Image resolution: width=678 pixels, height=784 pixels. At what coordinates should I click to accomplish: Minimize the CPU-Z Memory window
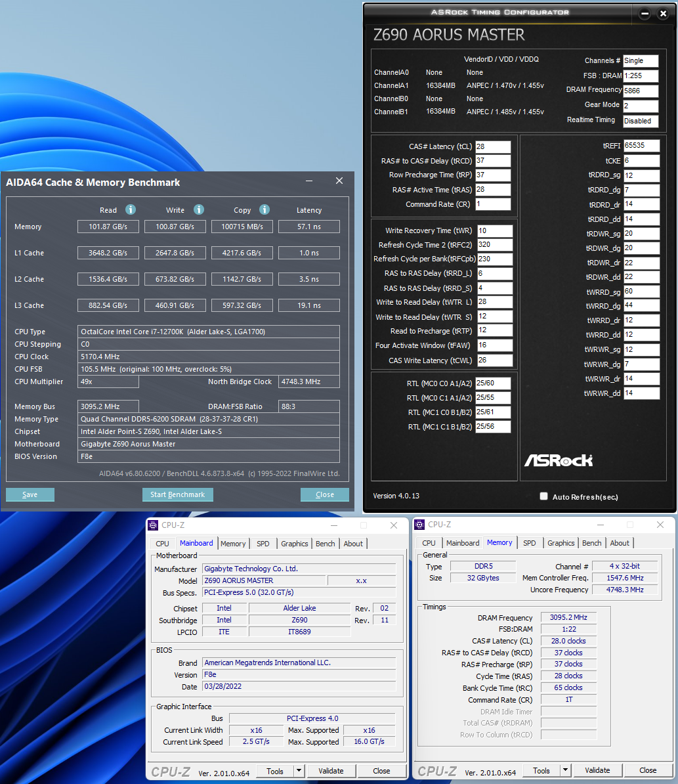[601, 525]
